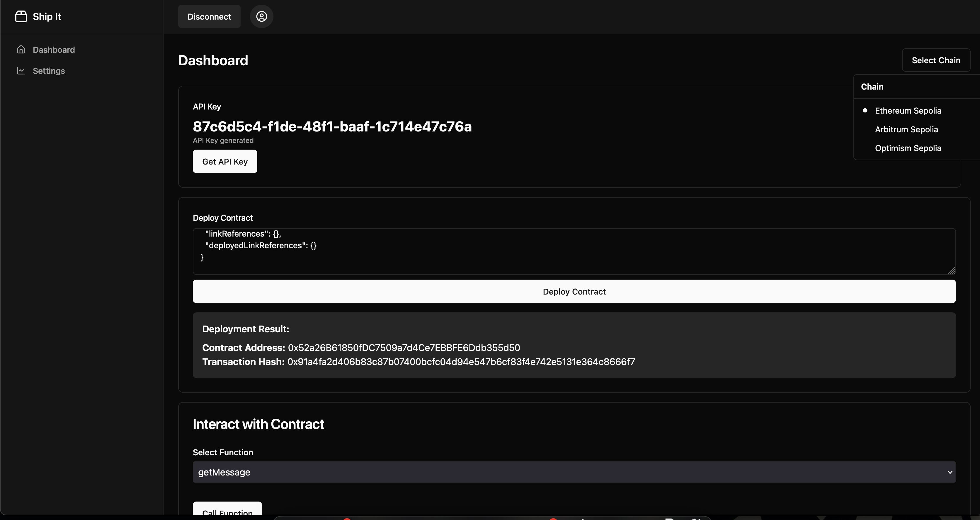Click the textarea resize handle corner
Screen dimensions: 980x520
952,270
